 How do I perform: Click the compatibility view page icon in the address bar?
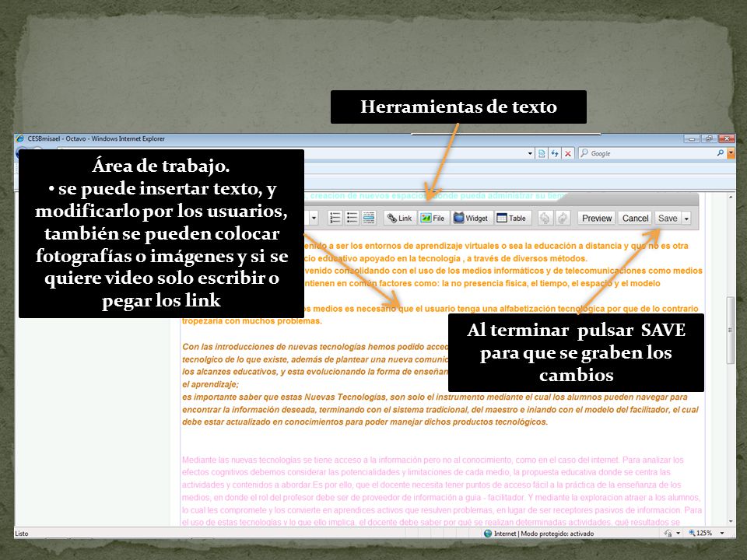point(542,153)
